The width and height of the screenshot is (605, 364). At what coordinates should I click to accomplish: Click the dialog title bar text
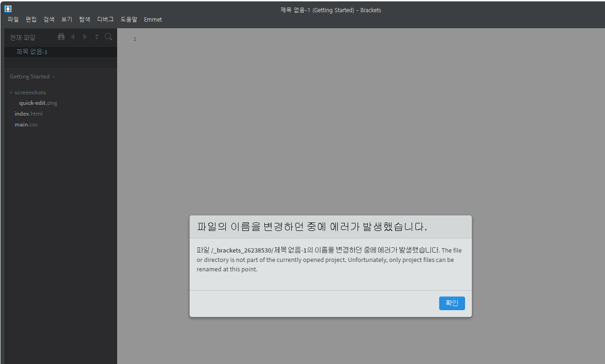coord(311,226)
